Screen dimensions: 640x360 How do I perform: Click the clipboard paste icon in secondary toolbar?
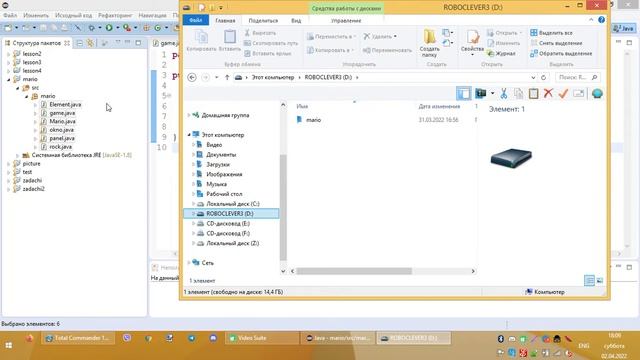pos(533,93)
